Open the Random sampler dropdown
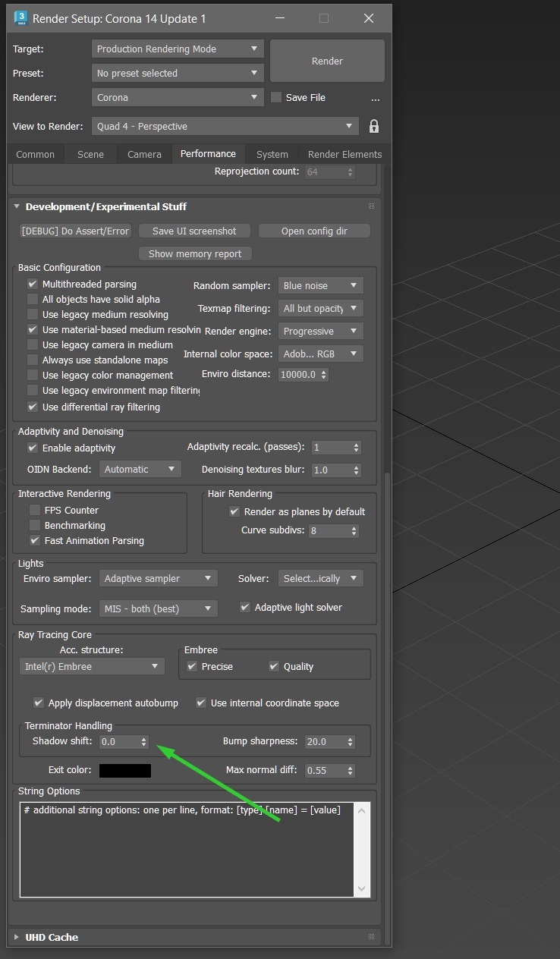 (x=320, y=286)
